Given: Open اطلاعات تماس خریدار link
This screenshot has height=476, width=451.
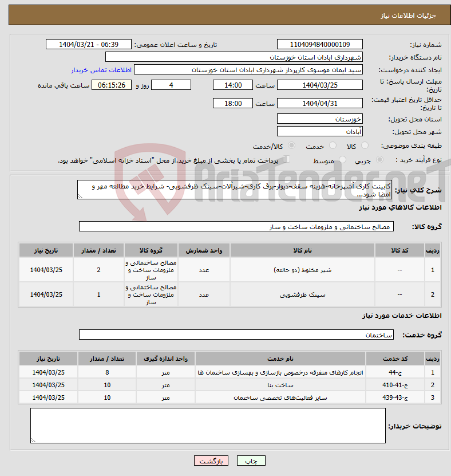Looking at the screenshot, I should click(x=101, y=70).
